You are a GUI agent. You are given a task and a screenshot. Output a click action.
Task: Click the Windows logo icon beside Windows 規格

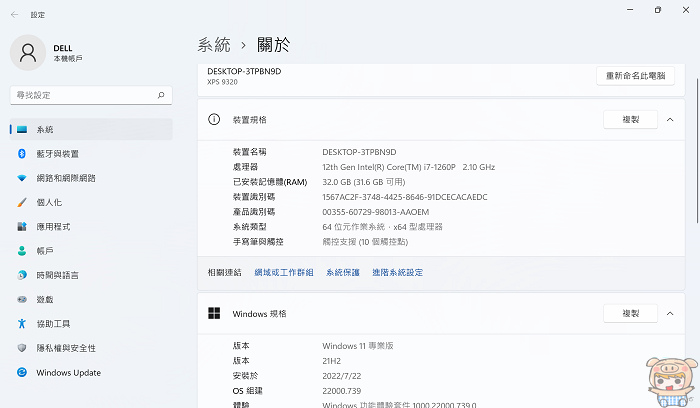[214, 313]
